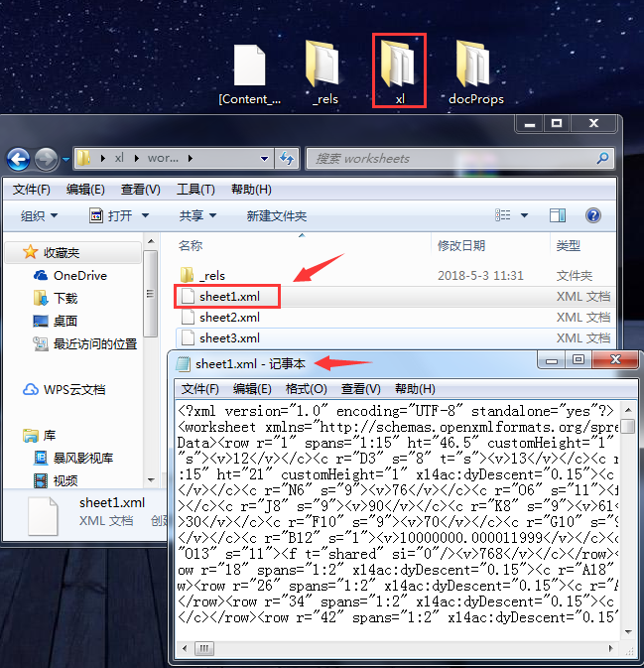644x668 pixels.
Task: Expand the address bar history dropdown
Action: 265,159
